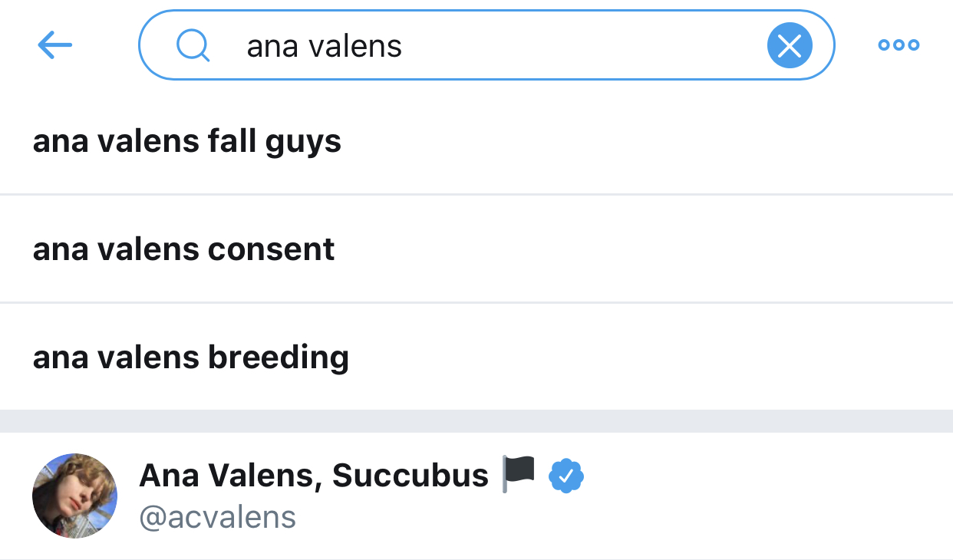Click the @acvalens handle

click(217, 518)
